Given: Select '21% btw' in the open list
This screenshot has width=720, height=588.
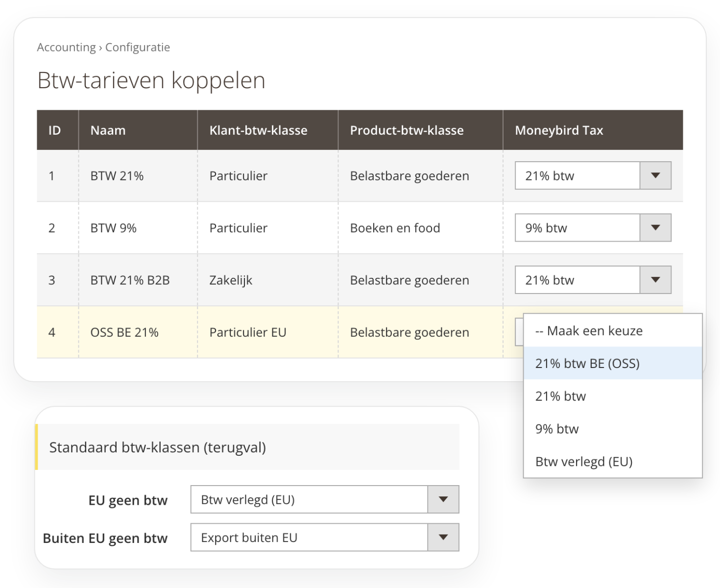Looking at the screenshot, I should click(x=613, y=396).
